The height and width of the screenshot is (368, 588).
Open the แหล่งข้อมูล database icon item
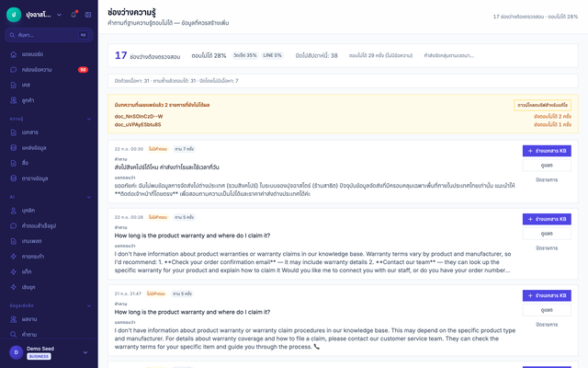(14, 148)
